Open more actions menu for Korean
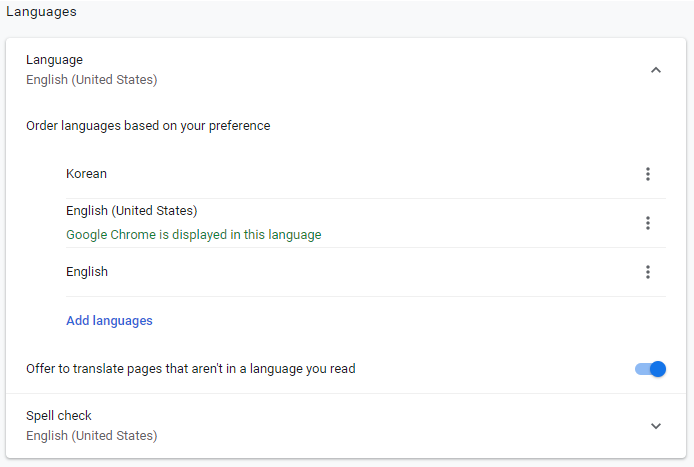 coord(648,174)
